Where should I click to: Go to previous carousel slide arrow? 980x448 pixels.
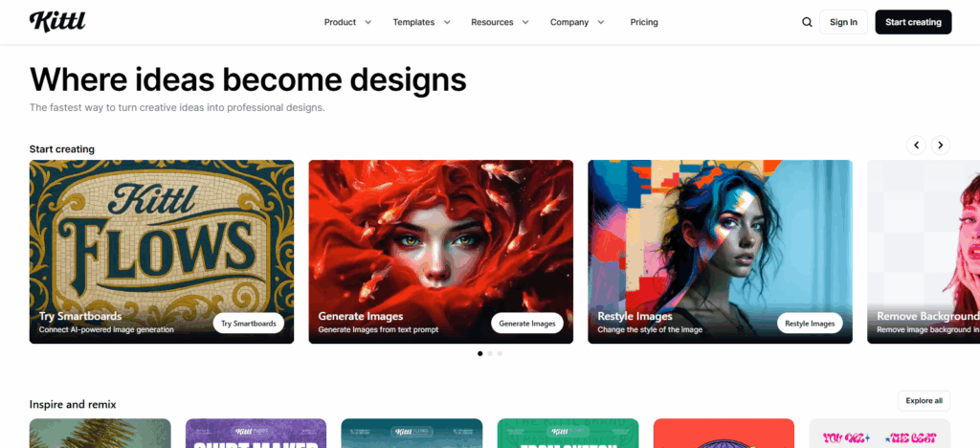tap(916, 146)
